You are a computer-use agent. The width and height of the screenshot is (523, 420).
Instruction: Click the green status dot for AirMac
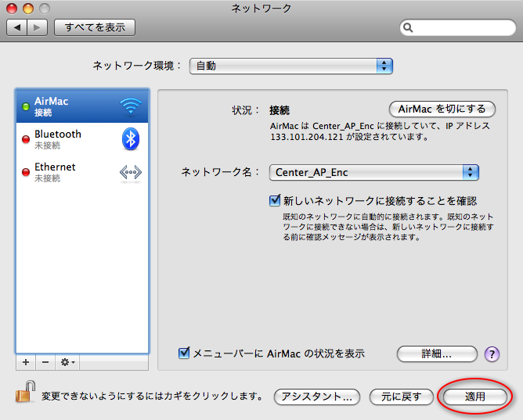pyautogui.click(x=26, y=106)
